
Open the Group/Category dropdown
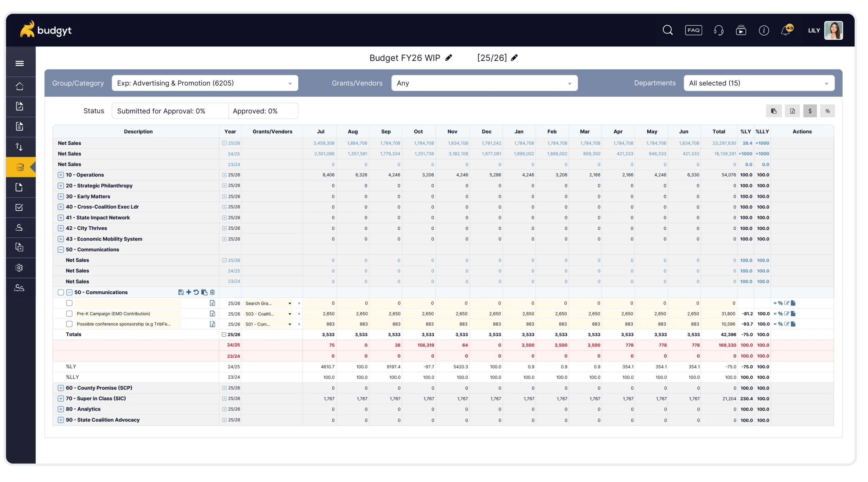[205, 83]
